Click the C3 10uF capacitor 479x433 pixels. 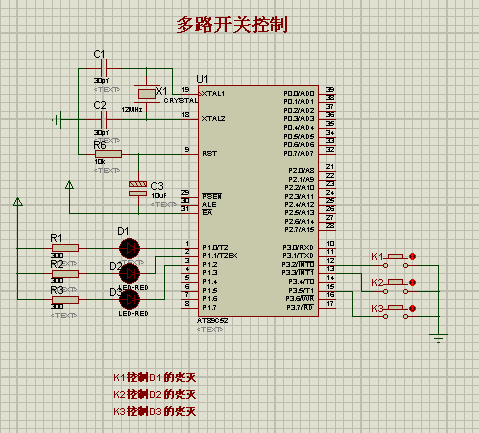(x=138, y=189)
